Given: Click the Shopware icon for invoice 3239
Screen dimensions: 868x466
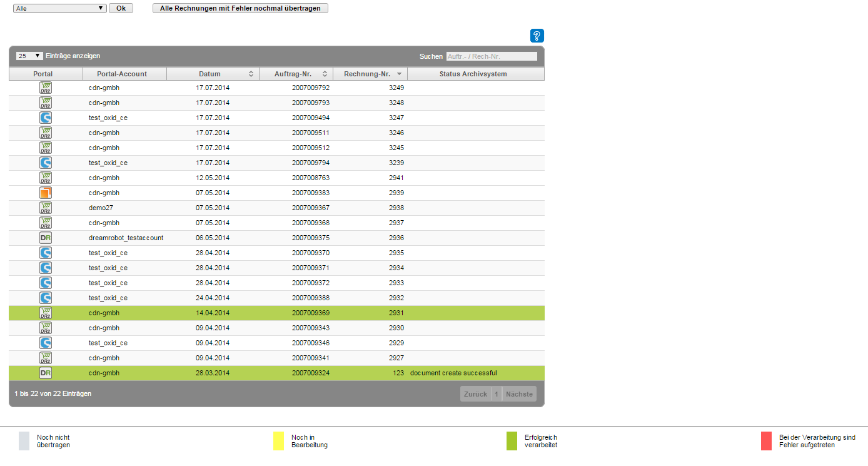Looking at the screenshot, I should (x=46, y=163).
